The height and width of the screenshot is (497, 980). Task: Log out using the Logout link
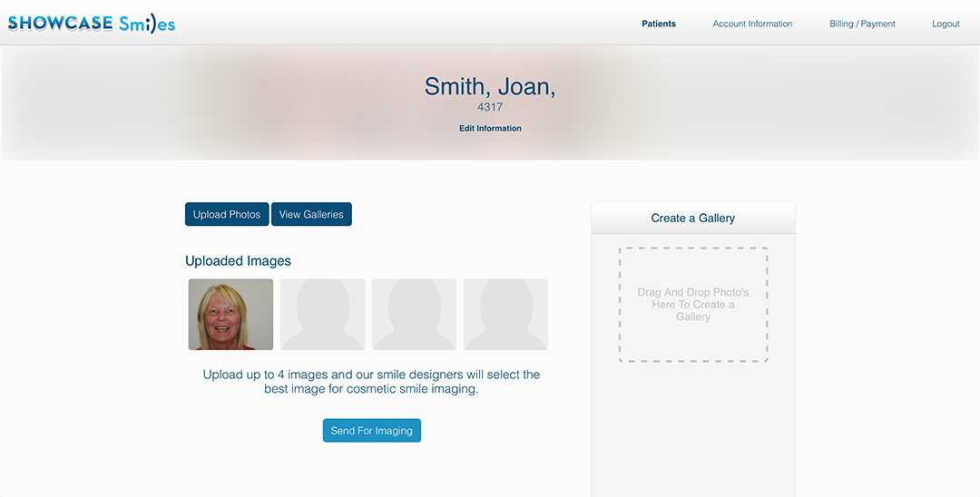tap(946, 24)
